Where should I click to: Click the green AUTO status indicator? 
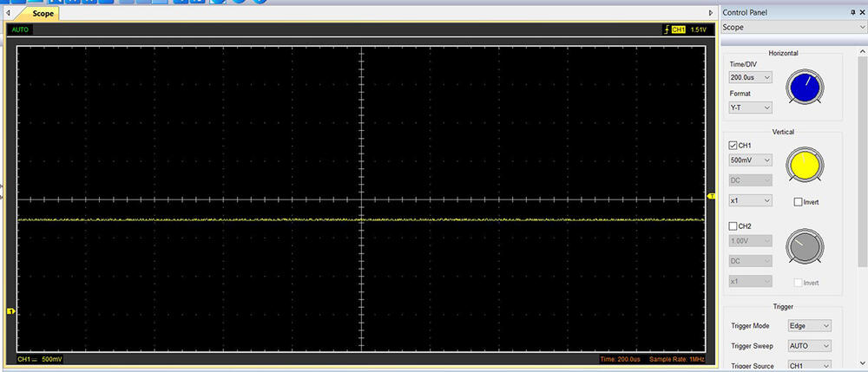click(x=20, y=29)
